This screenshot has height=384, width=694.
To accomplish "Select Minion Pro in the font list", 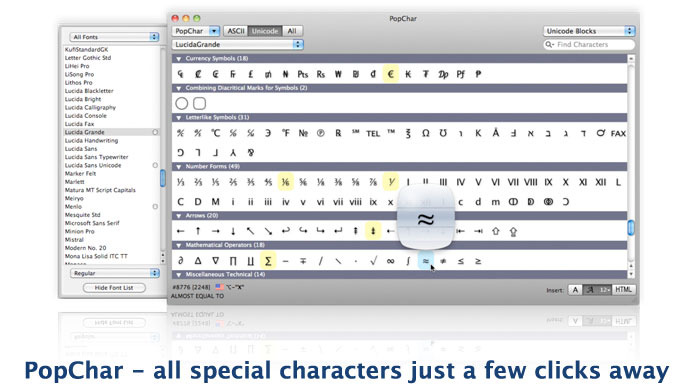I will (x=80, y=231).
